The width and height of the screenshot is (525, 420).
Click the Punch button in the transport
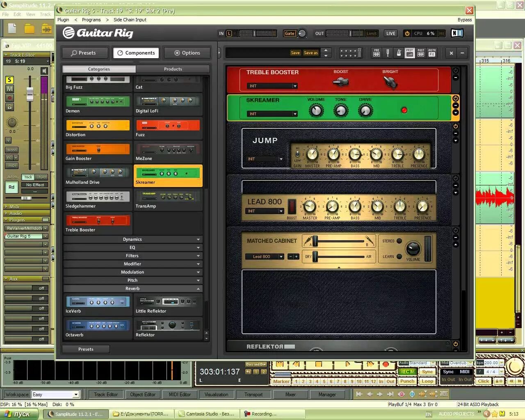pyautogui.click(x=407, y=381)
